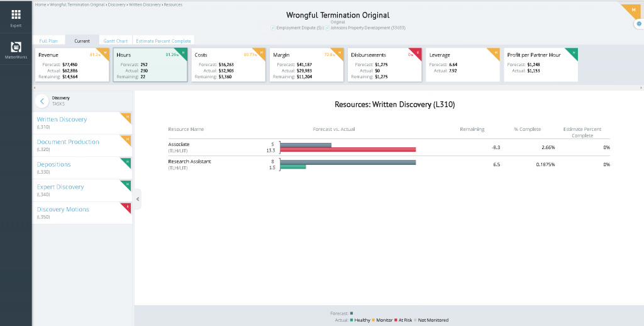The height and width of the screenshot is (326, 644).
Task: Click the back arrow beside Discovery Tasks
Action: point(42,101)
